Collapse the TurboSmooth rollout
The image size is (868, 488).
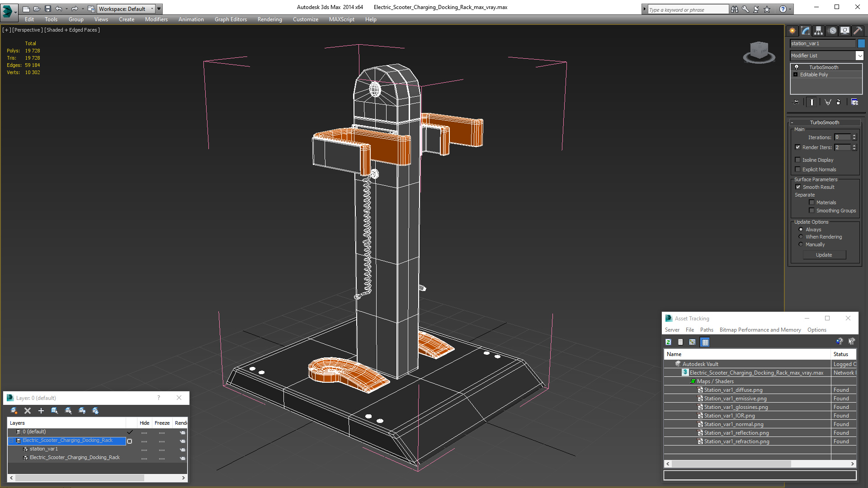[825, 122]
